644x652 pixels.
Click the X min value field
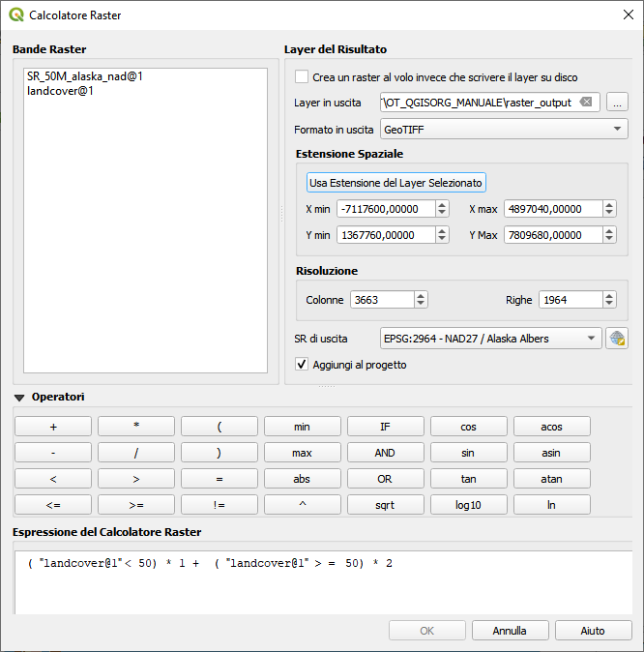(386, 209)
